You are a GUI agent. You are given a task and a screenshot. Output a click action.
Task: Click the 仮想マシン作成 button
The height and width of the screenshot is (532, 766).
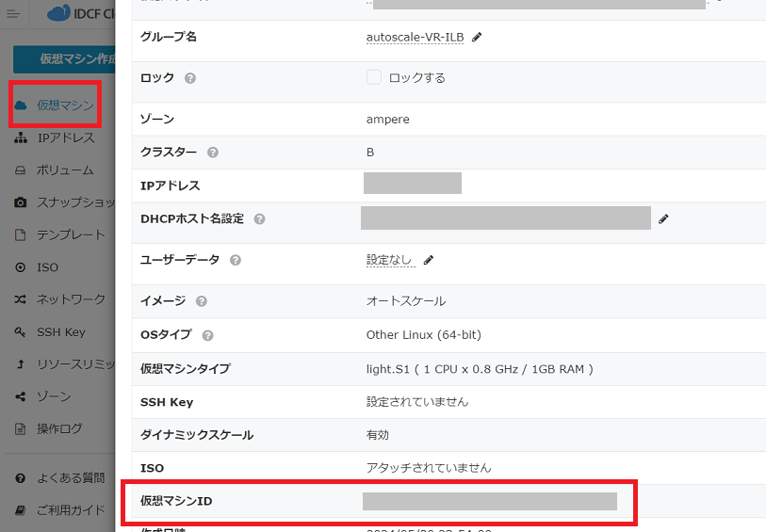[x=66, y=58]
